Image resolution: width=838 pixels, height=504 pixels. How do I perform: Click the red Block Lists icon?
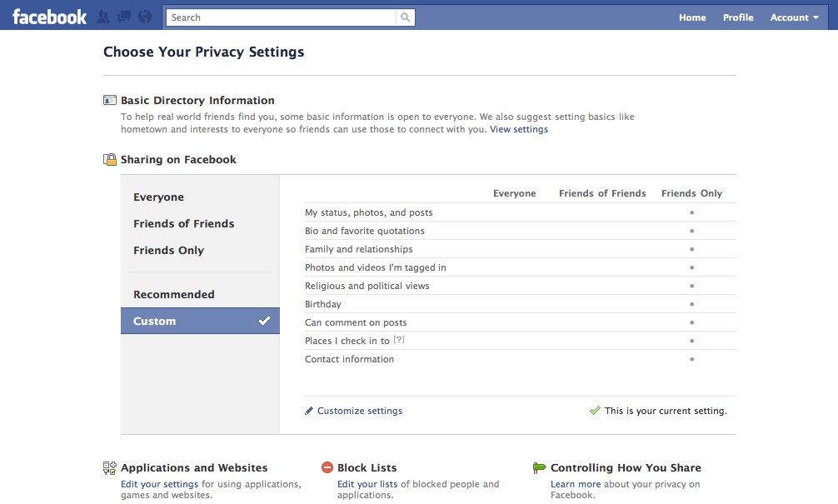coord(327,467)
